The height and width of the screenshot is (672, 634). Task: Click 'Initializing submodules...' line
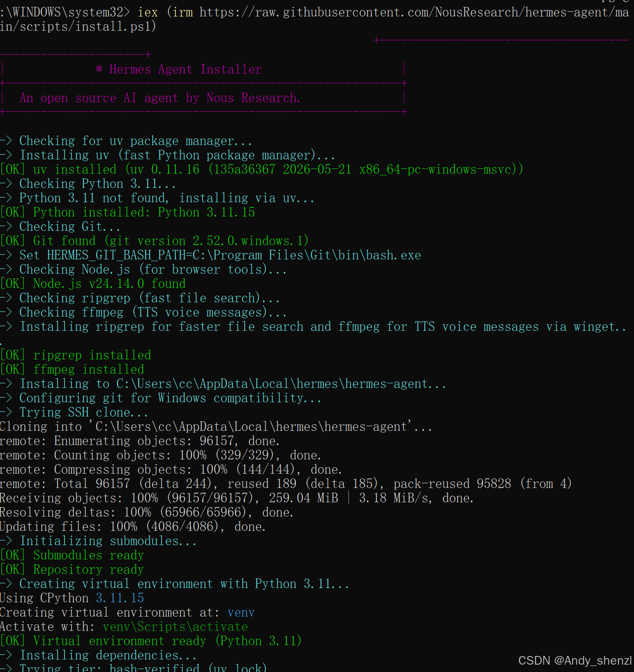[x=98, y=541]
